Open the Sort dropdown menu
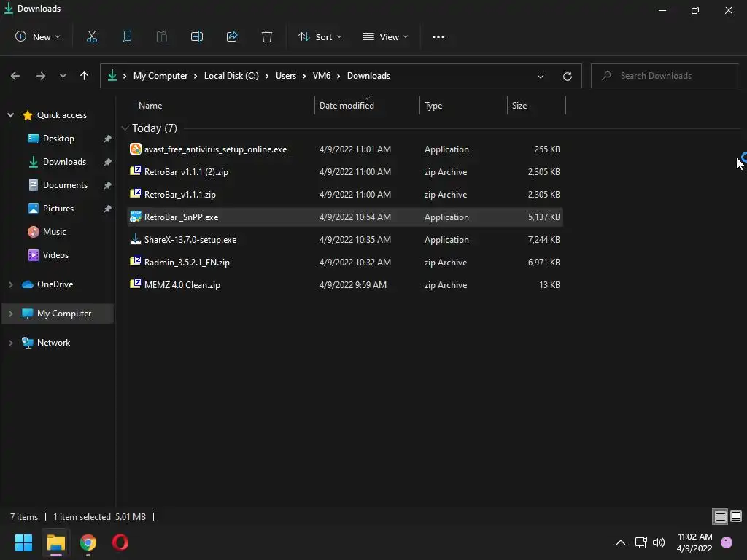This screenshot has height=560, width=747. (320, 36)
